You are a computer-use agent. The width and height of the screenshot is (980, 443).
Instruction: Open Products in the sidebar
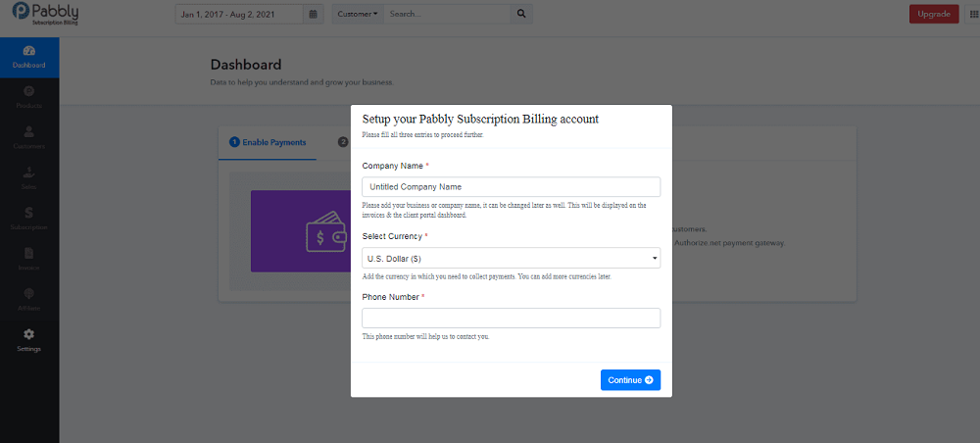coord(29,98)
